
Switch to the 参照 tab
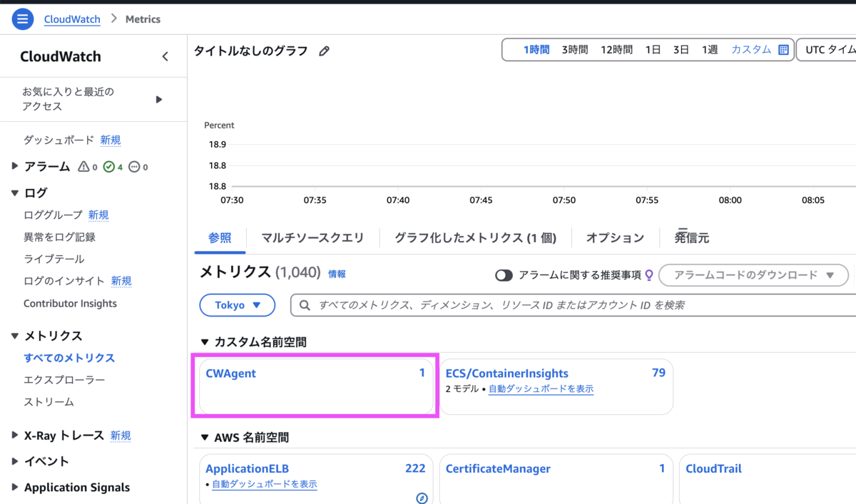pos(220,238)
